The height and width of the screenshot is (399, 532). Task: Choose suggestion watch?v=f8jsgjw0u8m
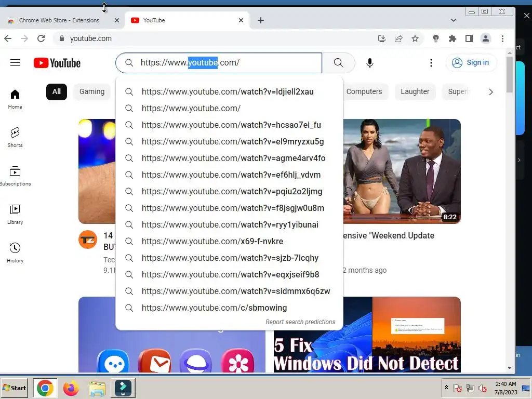tap(229, 208)
